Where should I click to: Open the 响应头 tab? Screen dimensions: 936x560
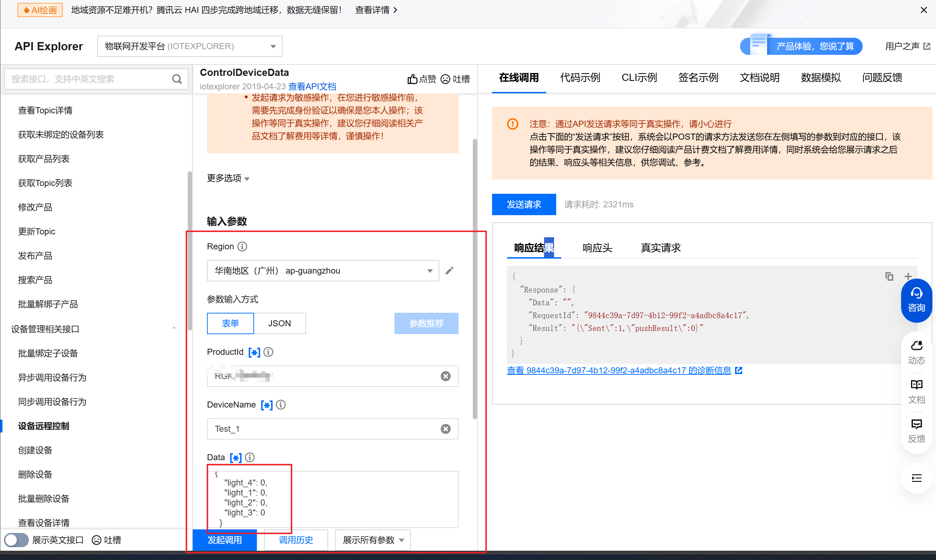point(597,248)
